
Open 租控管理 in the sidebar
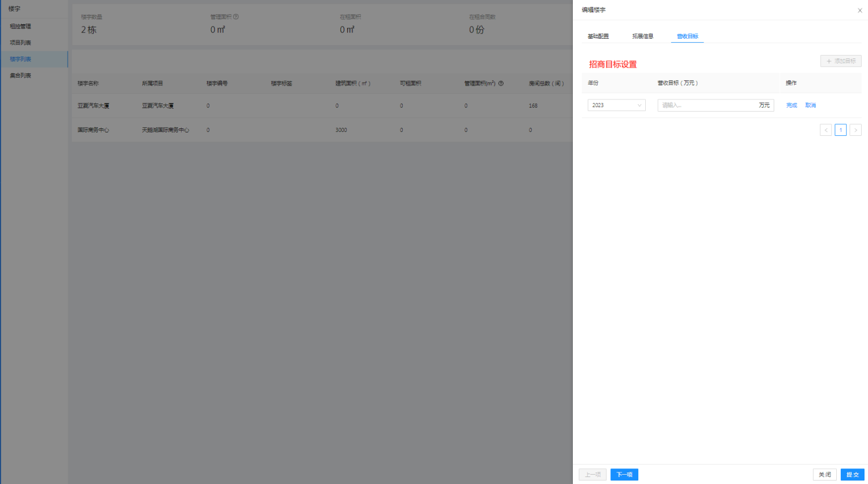21,27
